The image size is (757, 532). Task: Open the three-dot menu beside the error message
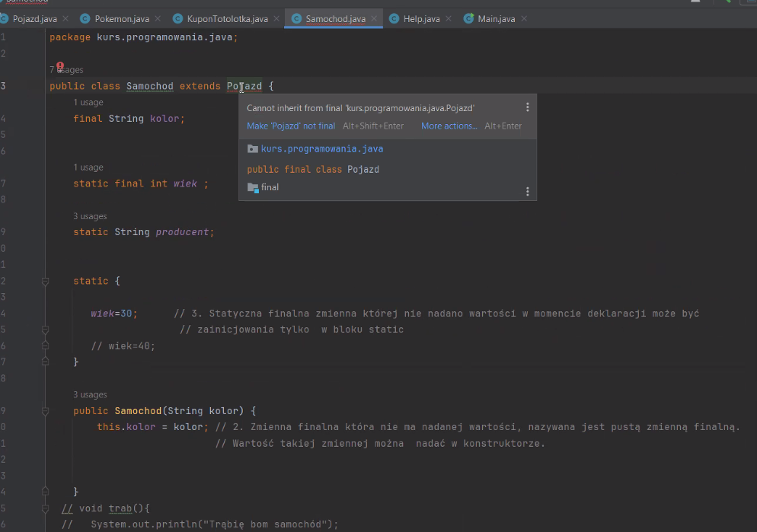tap(527, 108)
